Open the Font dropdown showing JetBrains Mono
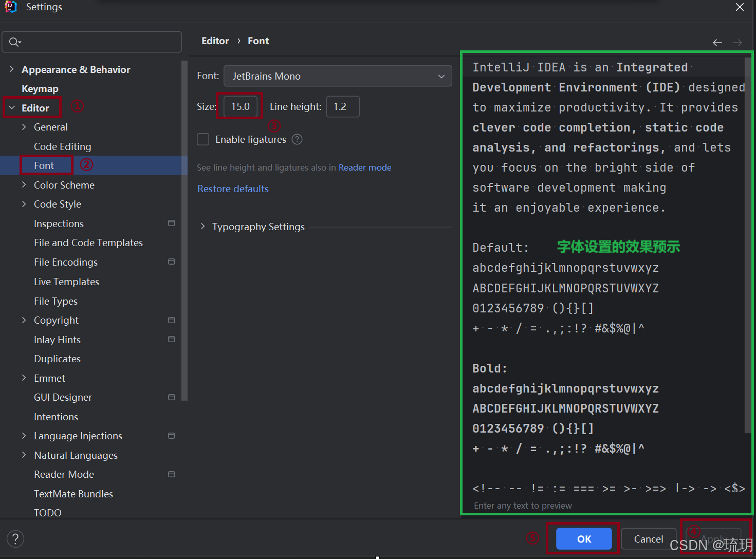This screenshot has width=756, height=559. pos(338,76)
